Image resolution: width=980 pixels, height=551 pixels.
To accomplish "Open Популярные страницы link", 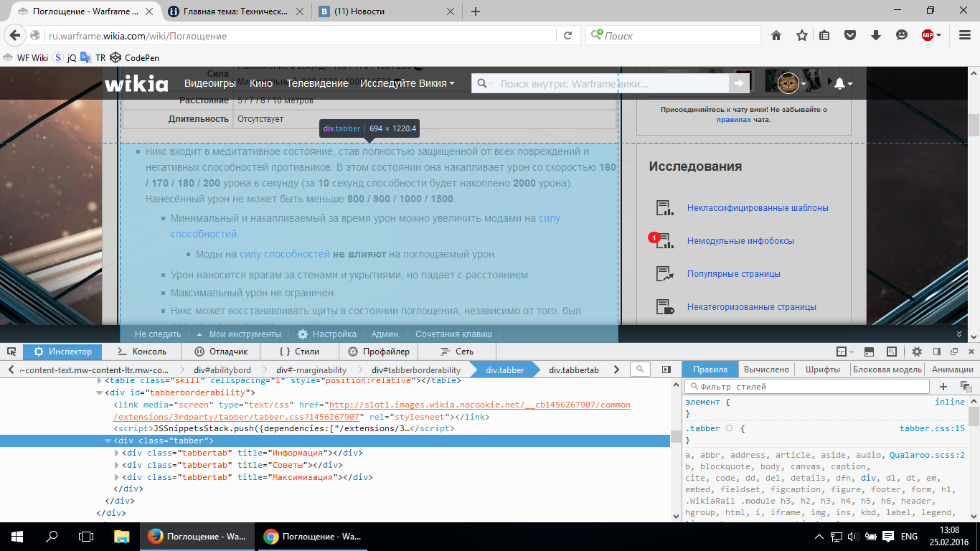I will 733,274.
